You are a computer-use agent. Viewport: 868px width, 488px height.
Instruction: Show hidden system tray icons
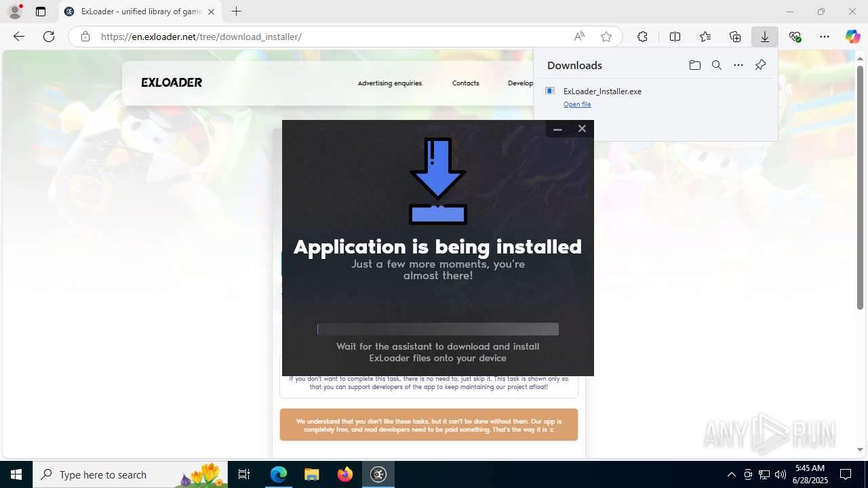click(x=731, y=474)
